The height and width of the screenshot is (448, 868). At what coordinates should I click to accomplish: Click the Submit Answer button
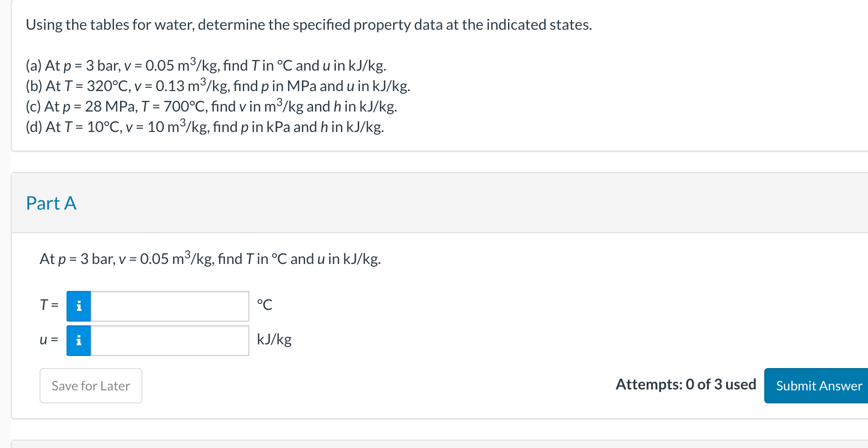click(818, 386)
